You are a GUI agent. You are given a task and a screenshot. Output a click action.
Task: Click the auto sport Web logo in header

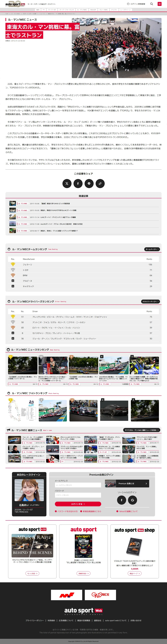click(x=15, y=4)
